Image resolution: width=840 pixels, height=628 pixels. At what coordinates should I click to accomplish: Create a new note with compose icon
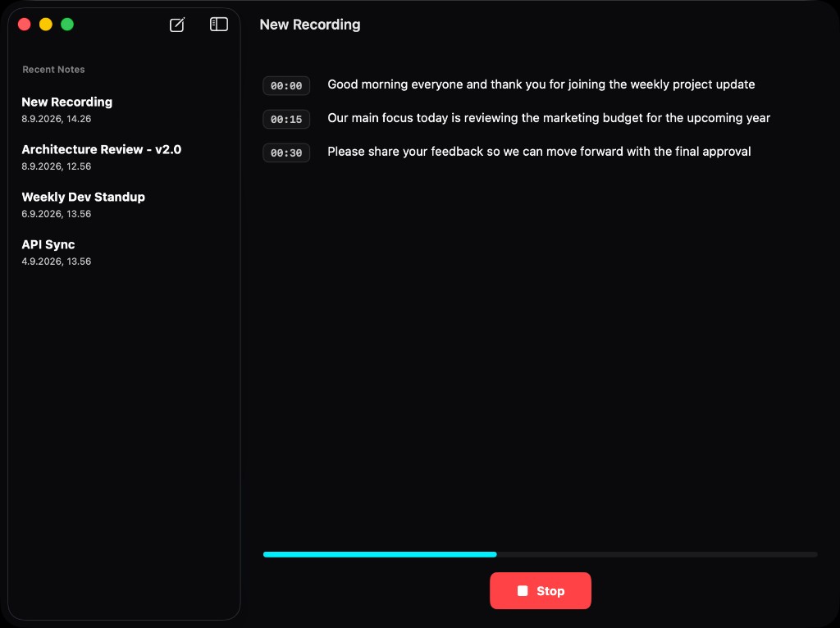tap(177, 25)
